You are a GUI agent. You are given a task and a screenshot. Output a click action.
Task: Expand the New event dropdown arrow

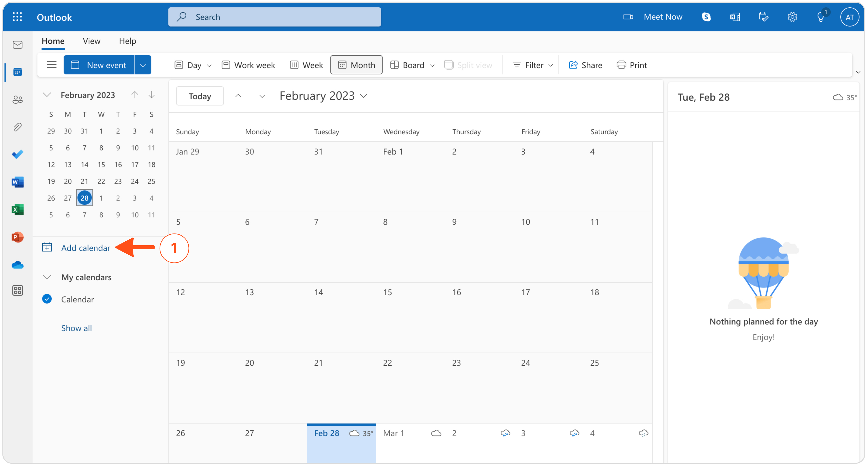pyautogui.click(x=143, y=65)
